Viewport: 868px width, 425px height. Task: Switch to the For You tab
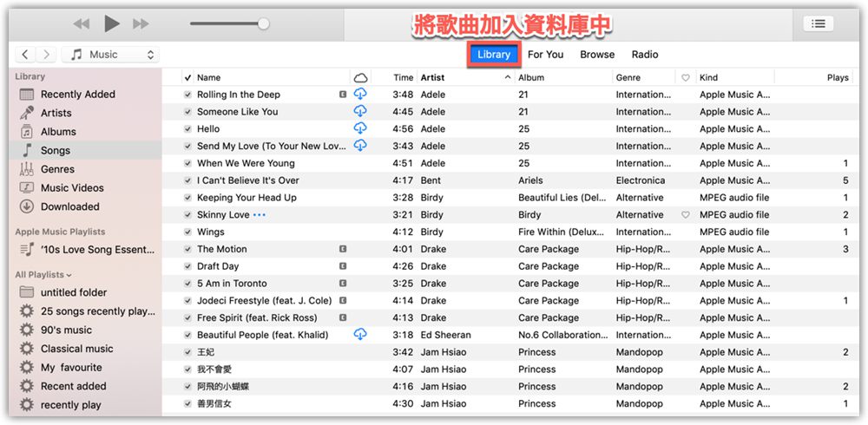point(545,55)
